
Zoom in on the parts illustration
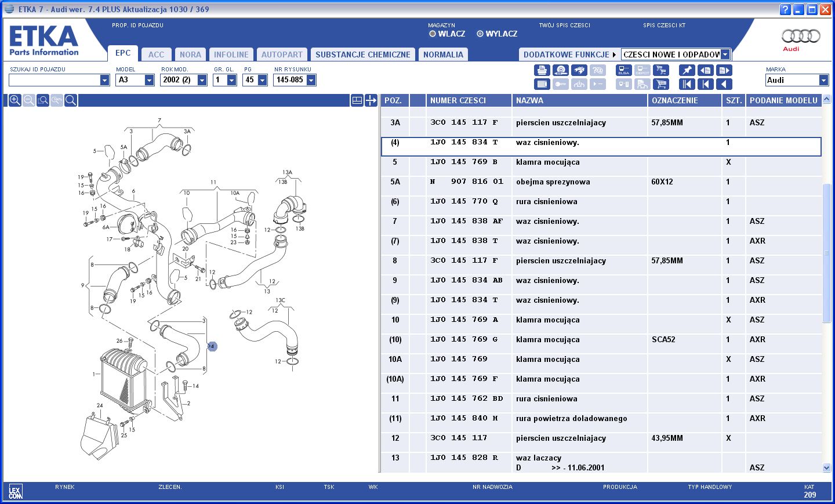15,100
